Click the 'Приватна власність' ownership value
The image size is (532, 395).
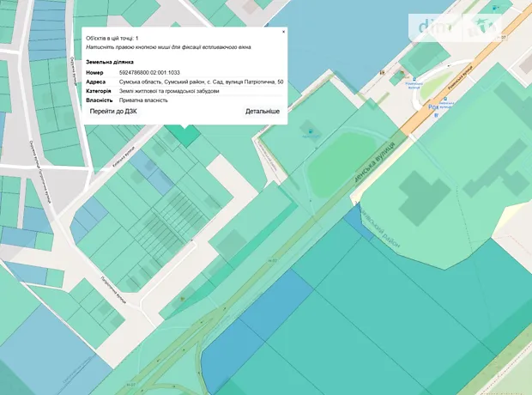click(143, 100)
